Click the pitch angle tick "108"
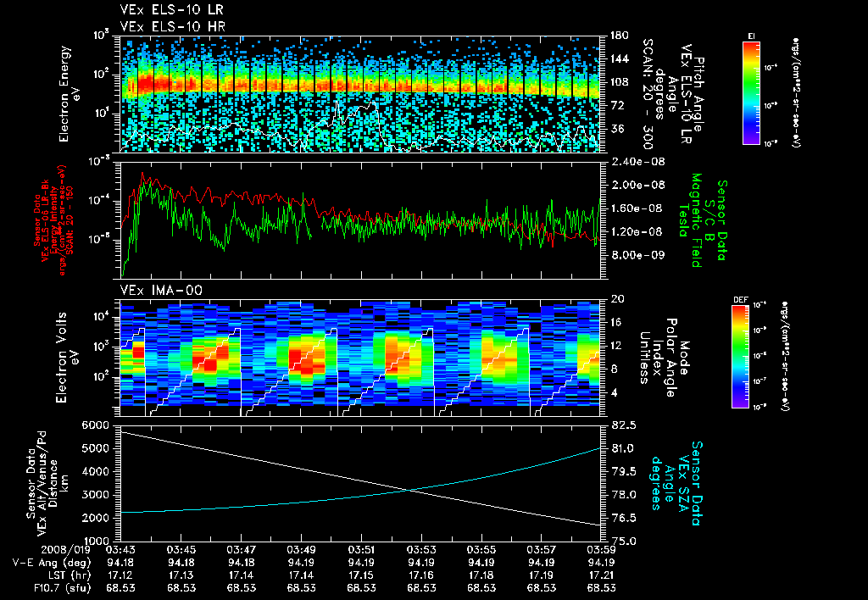This screenshot has width=868, height=600. (619, 82)
